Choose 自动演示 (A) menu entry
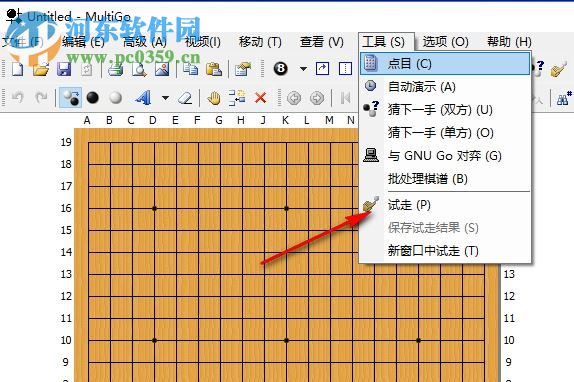This screenshot has height=382, width=574. tap(445, 87)
